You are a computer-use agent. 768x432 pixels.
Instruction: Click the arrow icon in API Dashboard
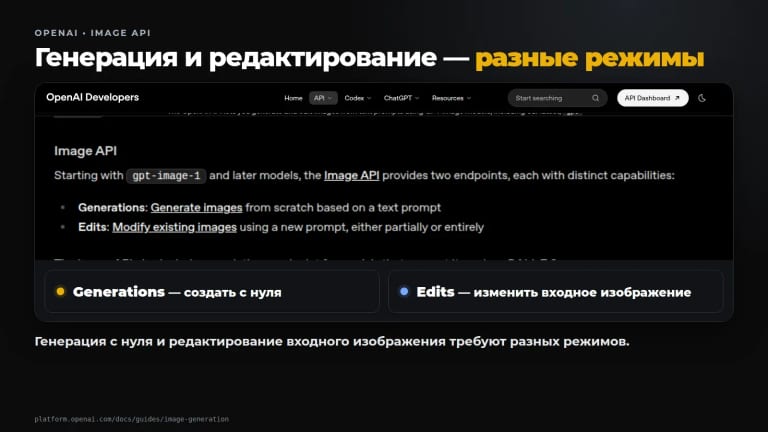677,98
